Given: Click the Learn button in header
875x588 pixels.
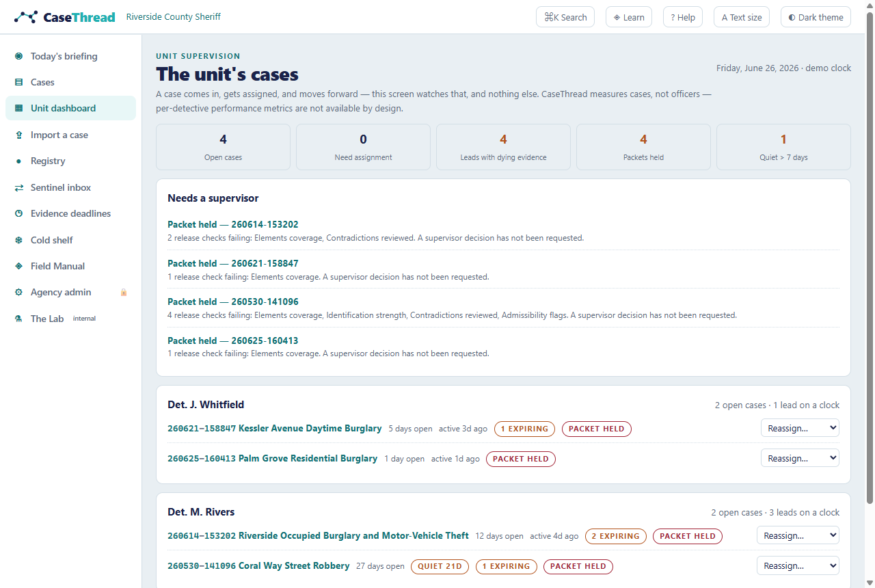Looking at the screenshot, I should [x=629, y=17].
